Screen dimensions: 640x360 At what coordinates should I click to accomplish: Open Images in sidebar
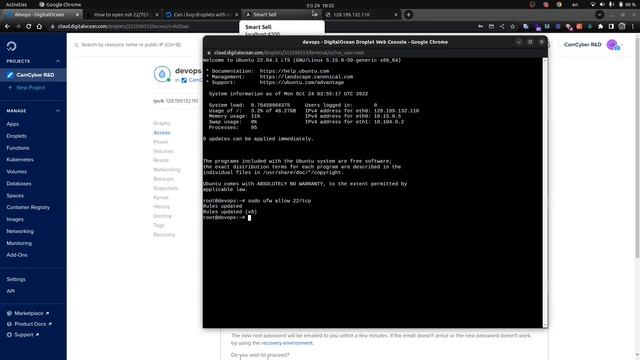15,219
